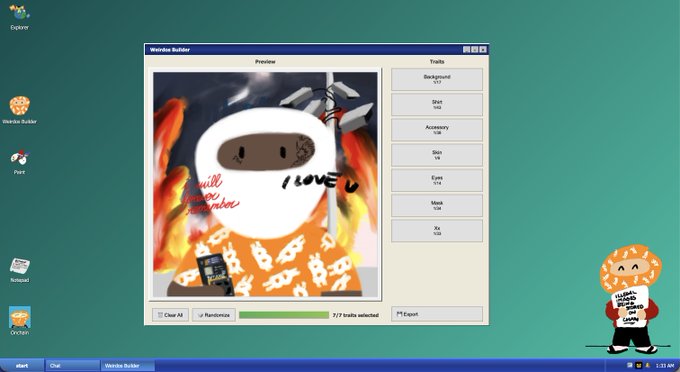Select Weirdos Builder taskbar item

pos(128,365)
